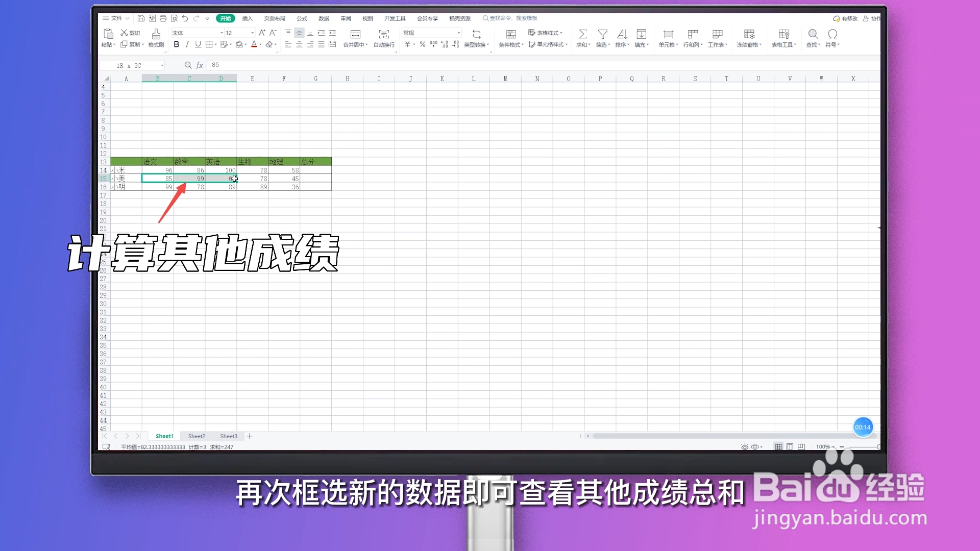980x551 pixels.
Task: Expand the font size dropdown showing 12
Action: [252, 33]
